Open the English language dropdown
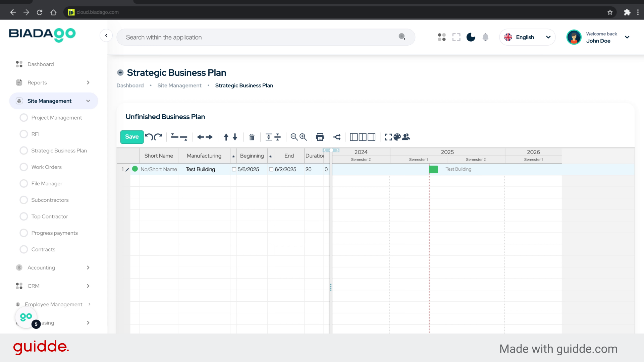 pos(527,37)
